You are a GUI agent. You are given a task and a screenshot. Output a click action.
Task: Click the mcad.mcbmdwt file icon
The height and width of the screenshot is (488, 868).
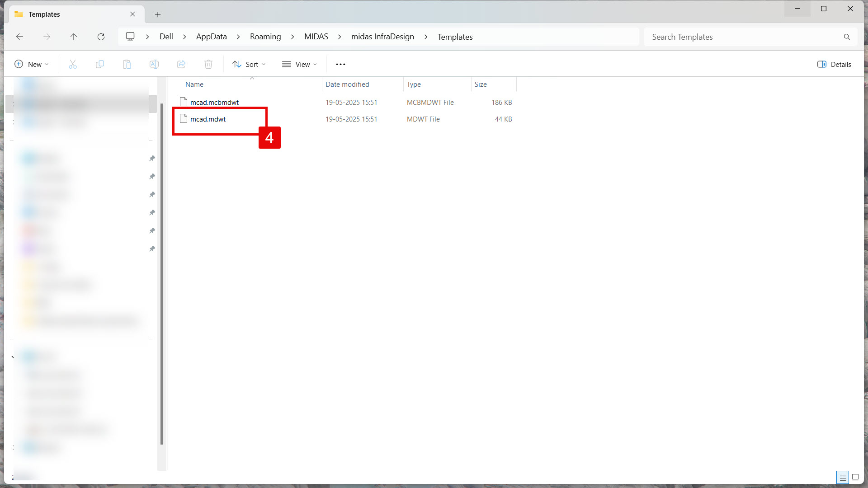coord(184,102)
